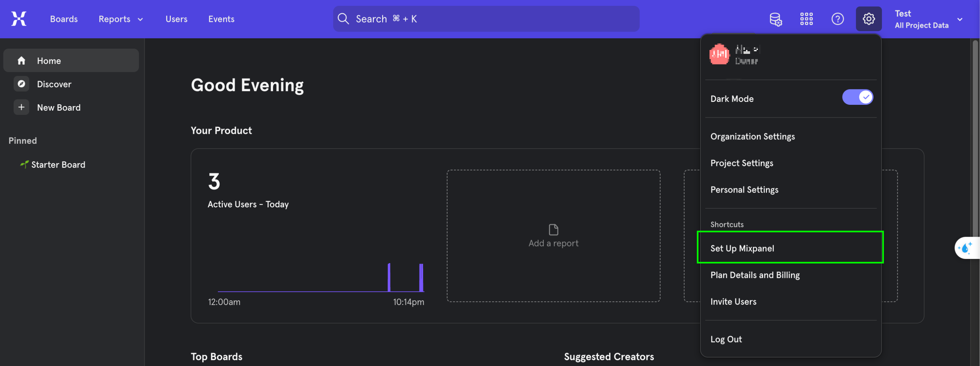Click the Shortcuts section label

tap(727, 224)
